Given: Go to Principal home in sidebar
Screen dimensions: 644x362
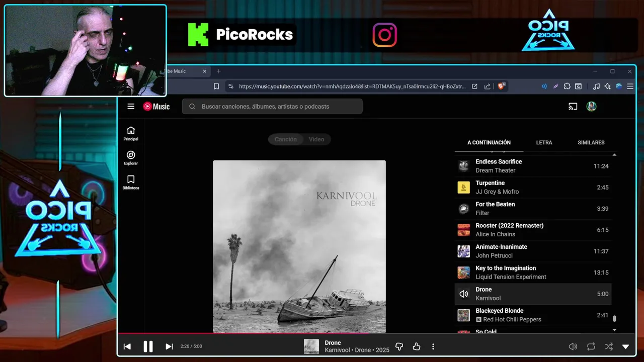Looking at the screenshot, I should 131,133.
